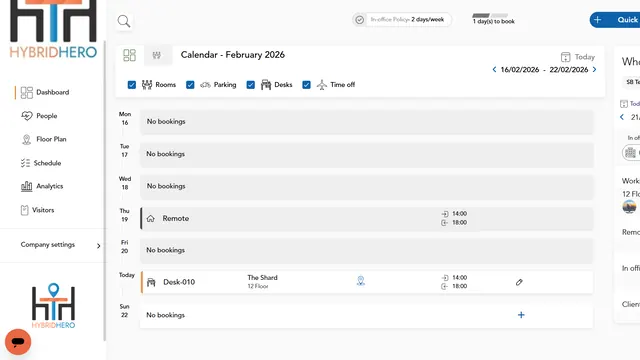Image resolution: width=640 pixels, height=360 pixels.
Task: Select the Mon 16 No bookings row
Action: point(367,122)
